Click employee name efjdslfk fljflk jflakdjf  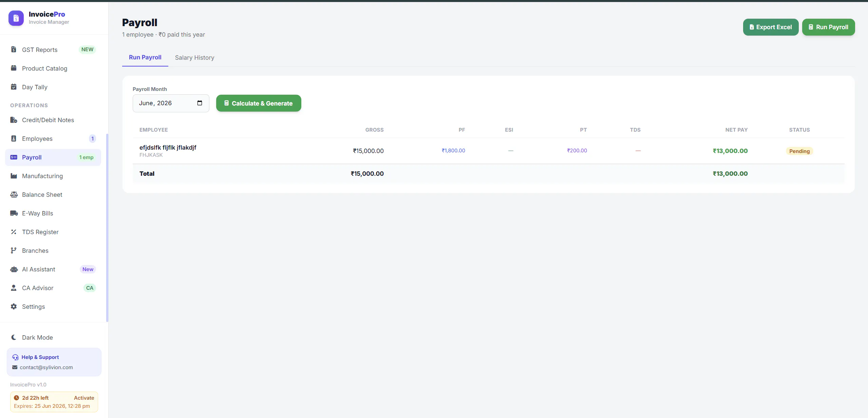tap(168, 147)
